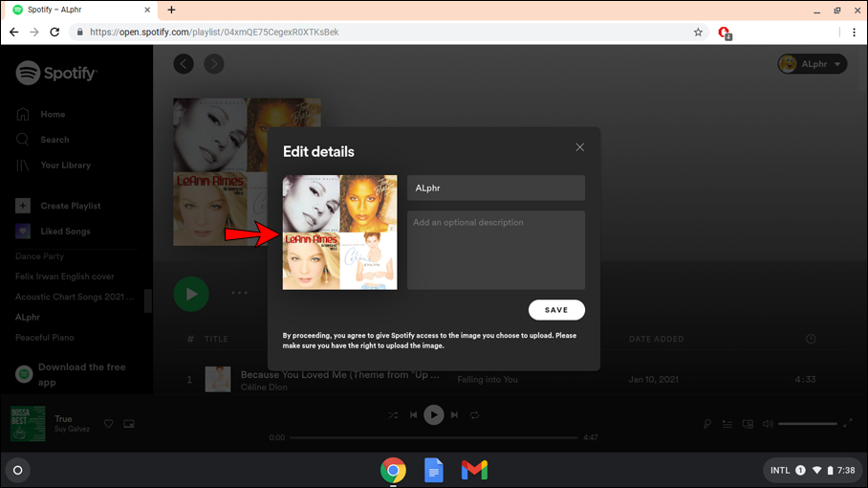
Task: Click Chrome forward button
Action: pyautogui.click(x=34, y=33)
